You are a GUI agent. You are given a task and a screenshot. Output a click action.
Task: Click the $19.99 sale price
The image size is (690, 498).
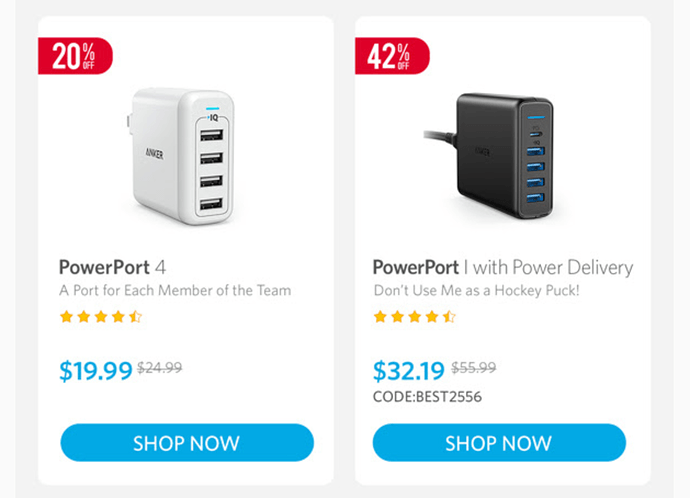coord(96,370)
